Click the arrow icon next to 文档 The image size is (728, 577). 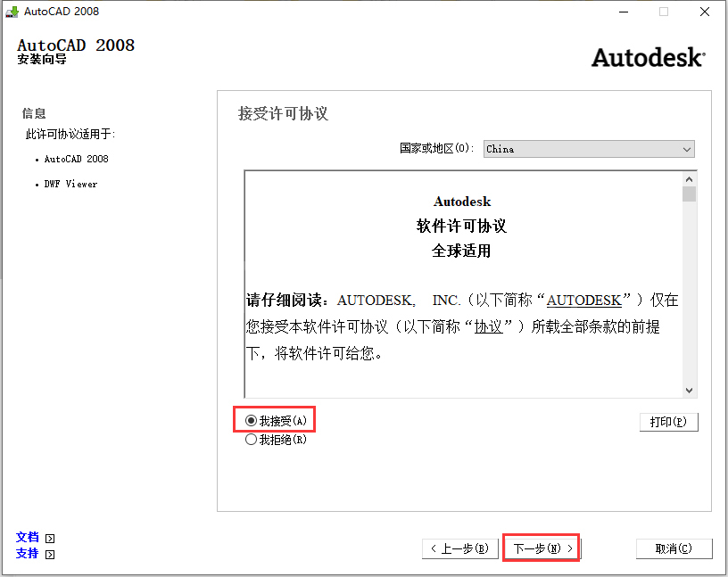tap(50, 539)
